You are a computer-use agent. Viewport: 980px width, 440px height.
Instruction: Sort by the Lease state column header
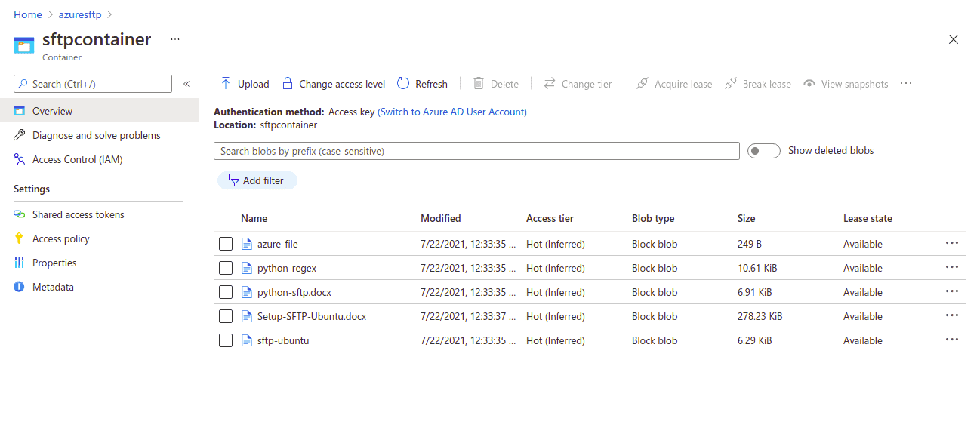tap(868, 218)
